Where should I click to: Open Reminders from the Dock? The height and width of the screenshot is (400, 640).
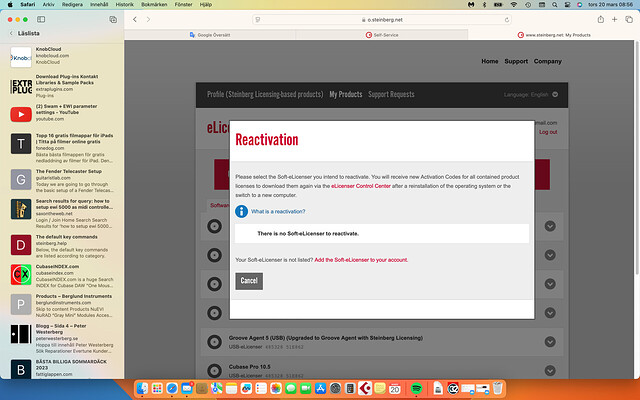tap(261, 388)
